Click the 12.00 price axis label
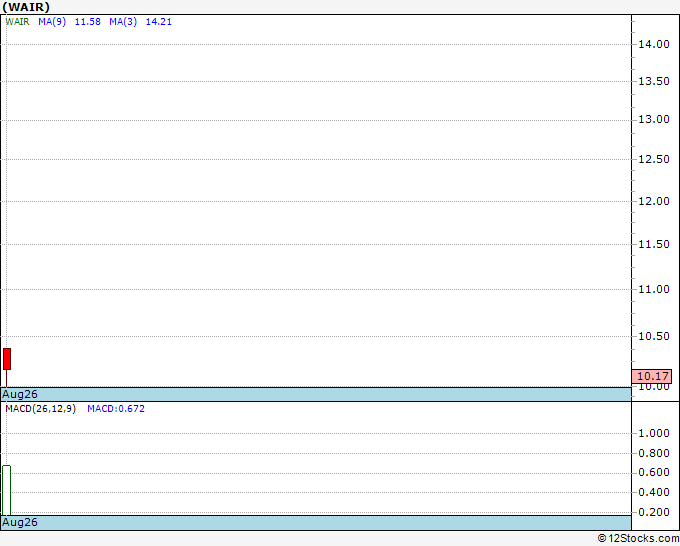680x546 pixels. pyautogui.click(x=654, y=201)
